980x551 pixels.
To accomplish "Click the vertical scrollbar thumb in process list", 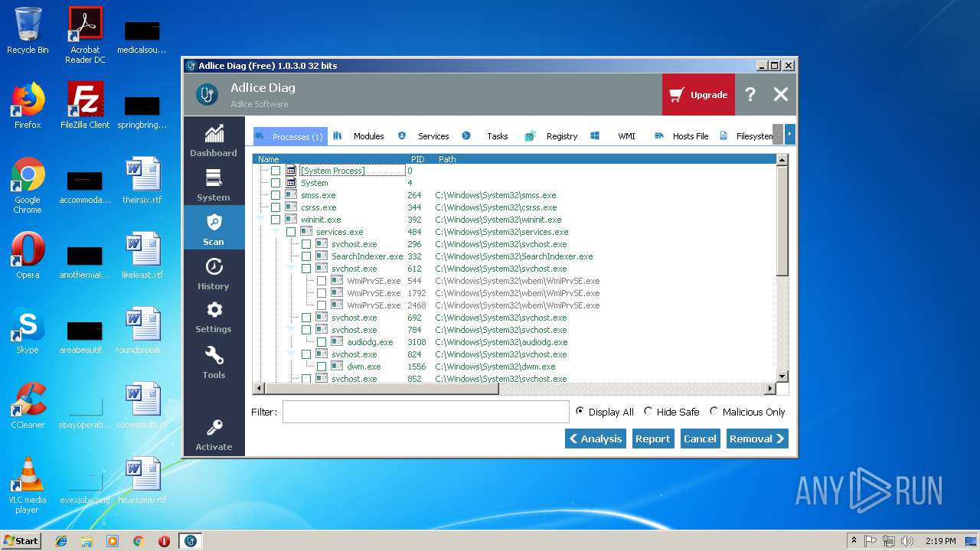I will 782,220.
